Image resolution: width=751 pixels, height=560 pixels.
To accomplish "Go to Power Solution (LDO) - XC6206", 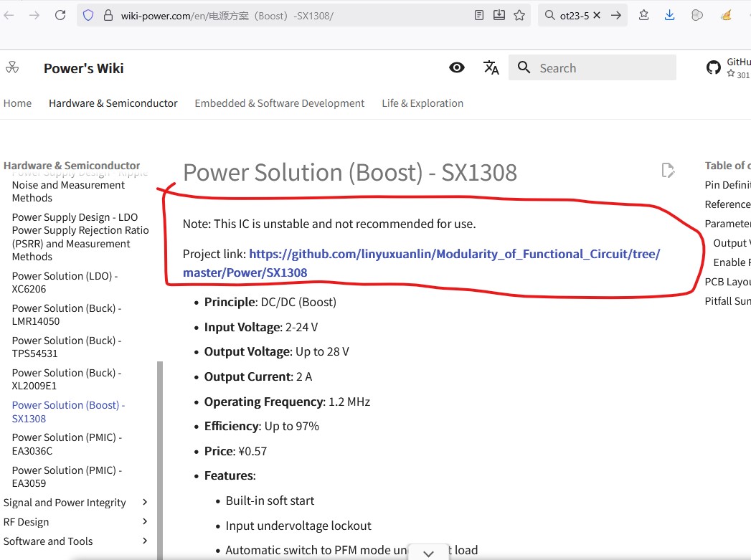I will tap(65, 282).
